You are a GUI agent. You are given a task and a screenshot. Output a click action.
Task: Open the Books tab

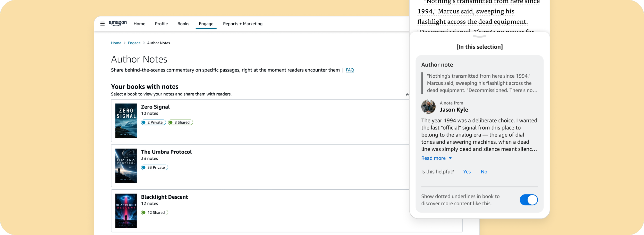(183, 24)
